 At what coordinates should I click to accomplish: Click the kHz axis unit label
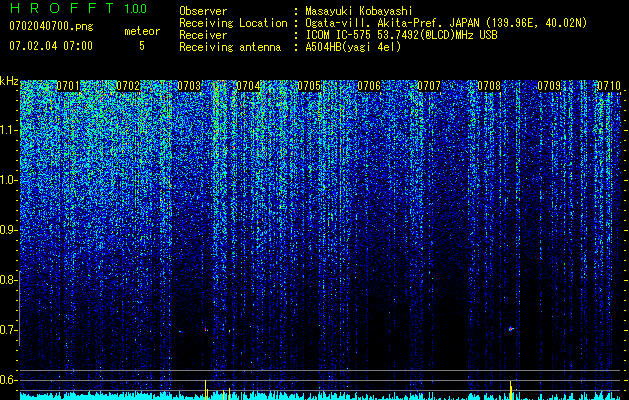point(9,81)
